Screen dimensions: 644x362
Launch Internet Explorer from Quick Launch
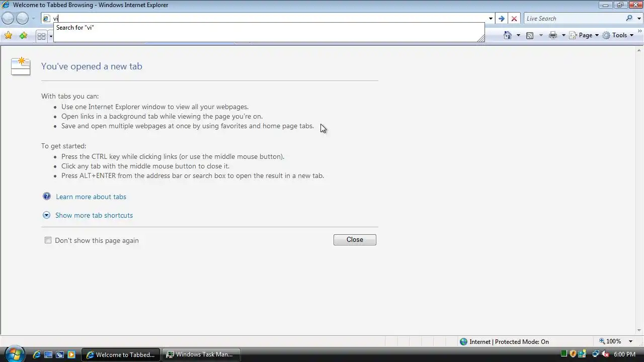[37, 354]
